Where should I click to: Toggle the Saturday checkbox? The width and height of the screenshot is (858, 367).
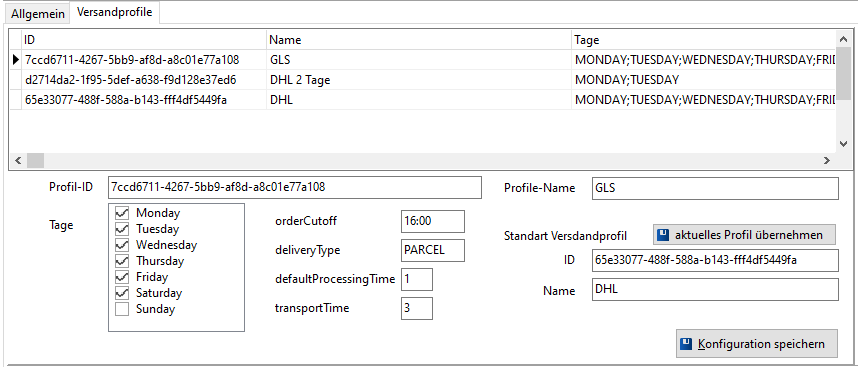(122, 293)
